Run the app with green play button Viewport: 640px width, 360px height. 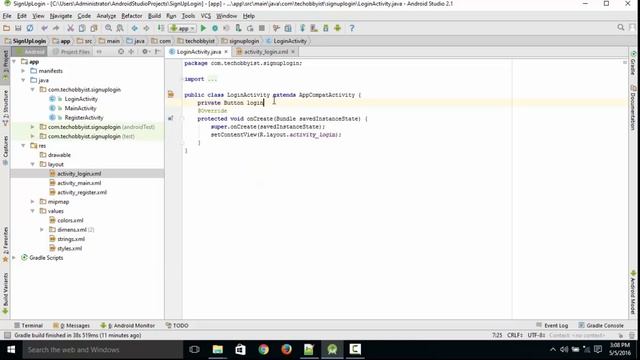203,28
